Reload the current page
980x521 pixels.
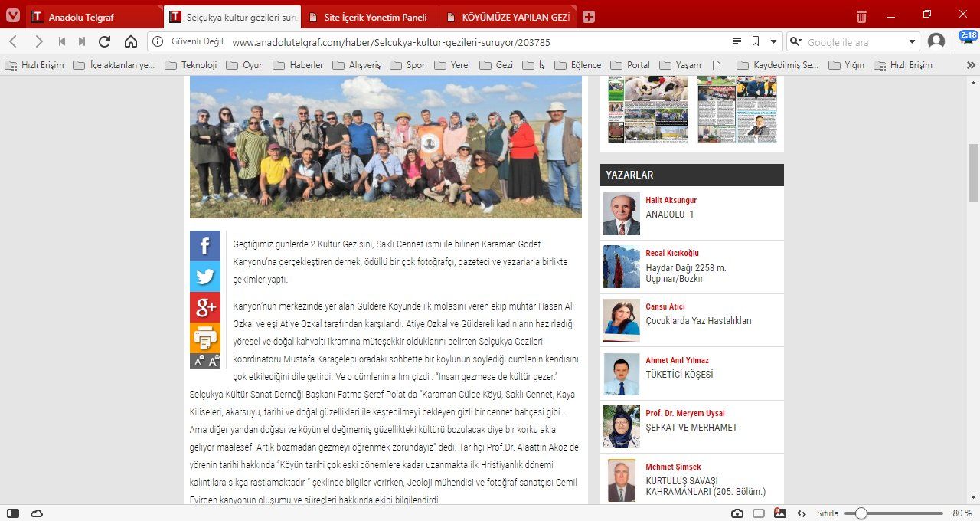105,41
